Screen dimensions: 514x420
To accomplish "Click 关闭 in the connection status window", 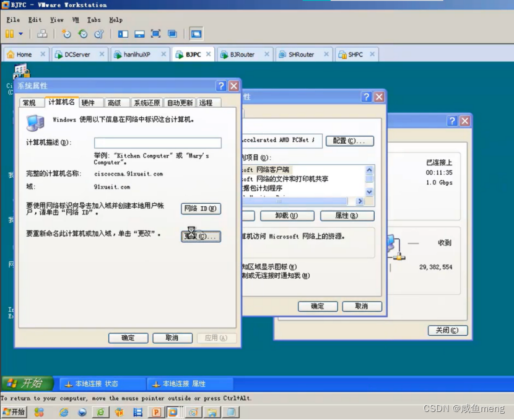I will [448, 330].
